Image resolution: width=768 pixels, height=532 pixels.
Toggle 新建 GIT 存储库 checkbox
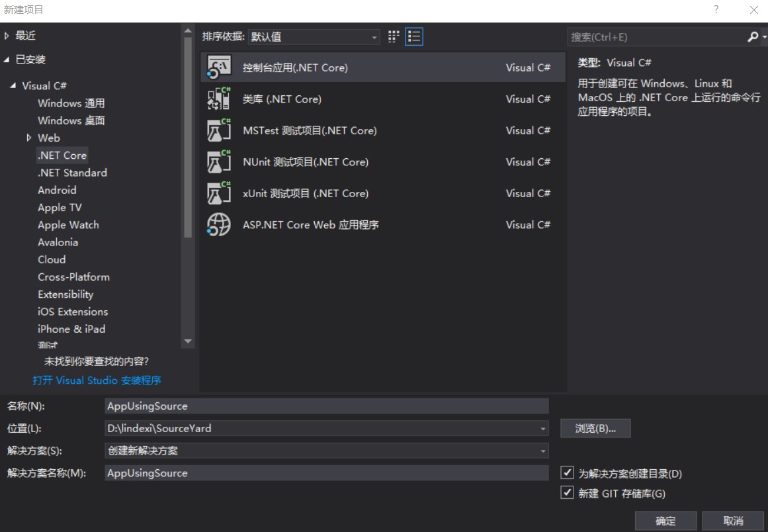(x=567, y=492)
